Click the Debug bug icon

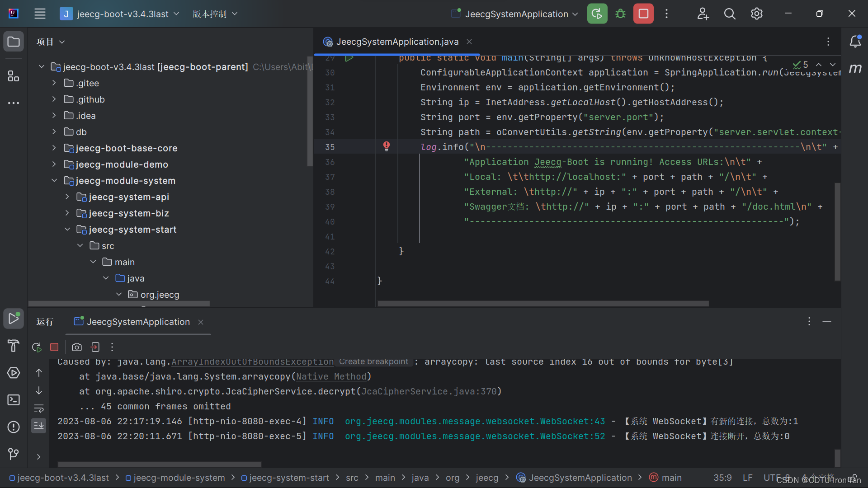point(620,14)
